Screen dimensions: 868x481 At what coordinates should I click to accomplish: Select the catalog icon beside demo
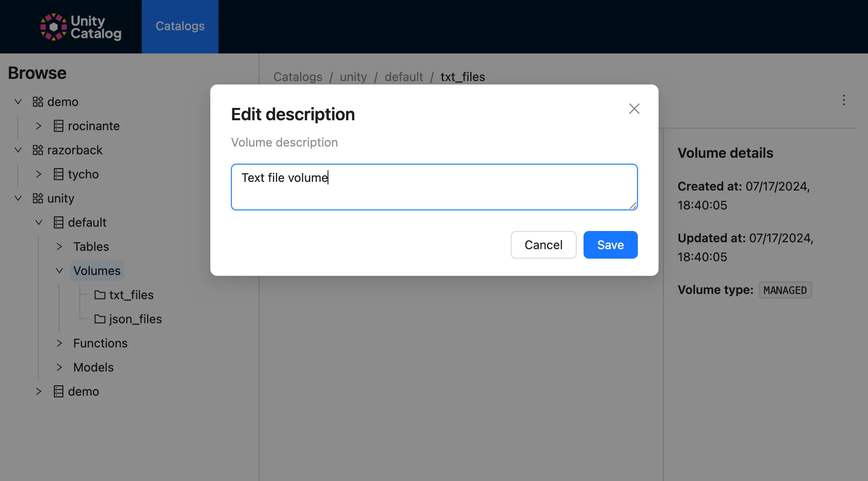click(x=37, y=102)
